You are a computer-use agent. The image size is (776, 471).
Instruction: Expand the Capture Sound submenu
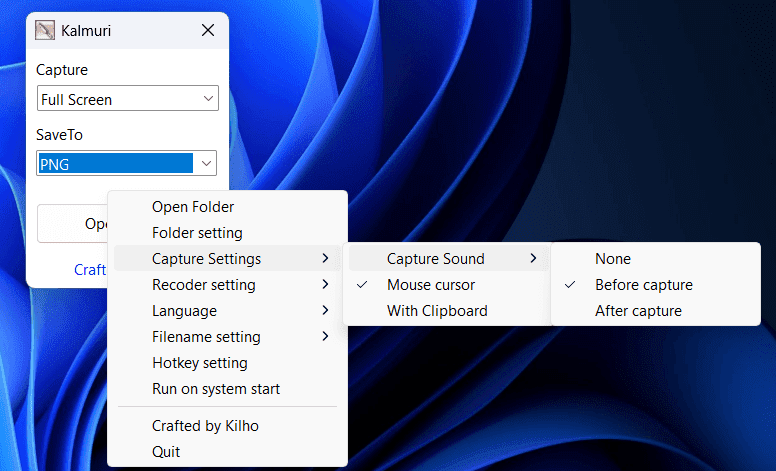[447, 259]
